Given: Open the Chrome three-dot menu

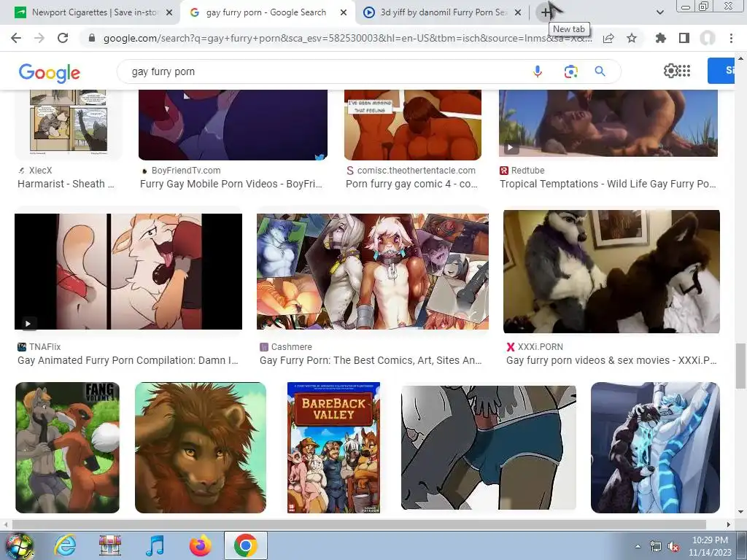Looking at the screenshot, I should [731, 38].
